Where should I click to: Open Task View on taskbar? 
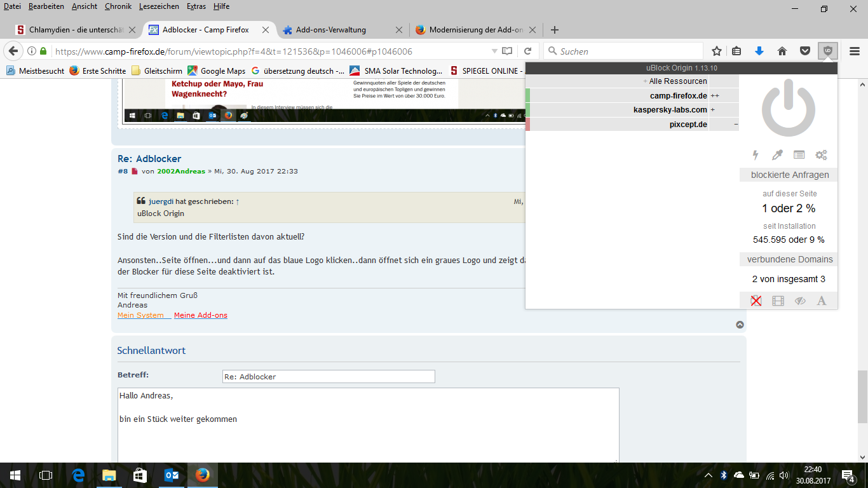coord(46,475)
